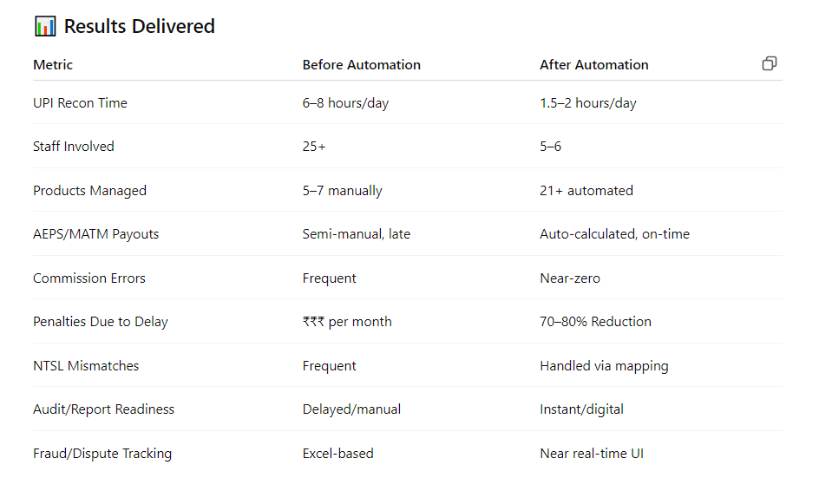Screen dimensions: 819x504
Task: Click the Audit/Report Readiness cell
Action: [103, 409]
